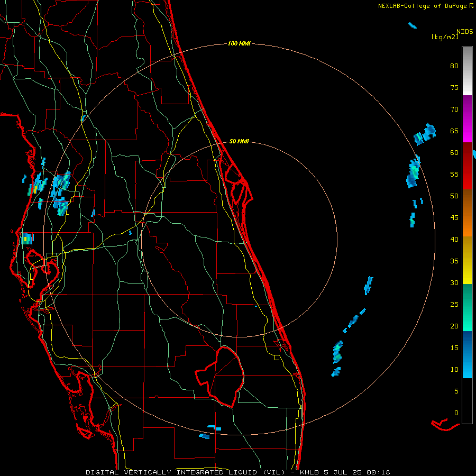Screen dimensions: 476x476
Task: Click the 00:18 timestamp in the caption
Action: [378, 472]
